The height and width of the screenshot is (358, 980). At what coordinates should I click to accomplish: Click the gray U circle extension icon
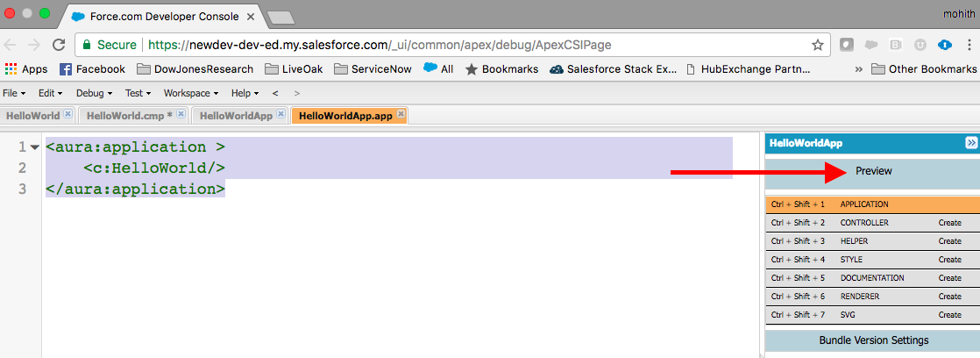click(920, 45)
